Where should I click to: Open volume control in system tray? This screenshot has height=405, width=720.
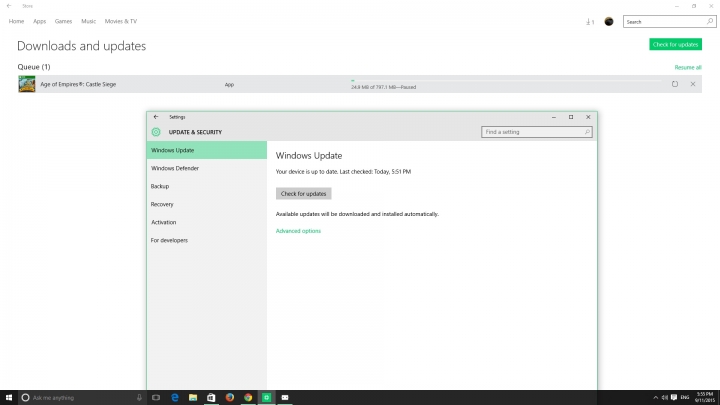point(664,398)
